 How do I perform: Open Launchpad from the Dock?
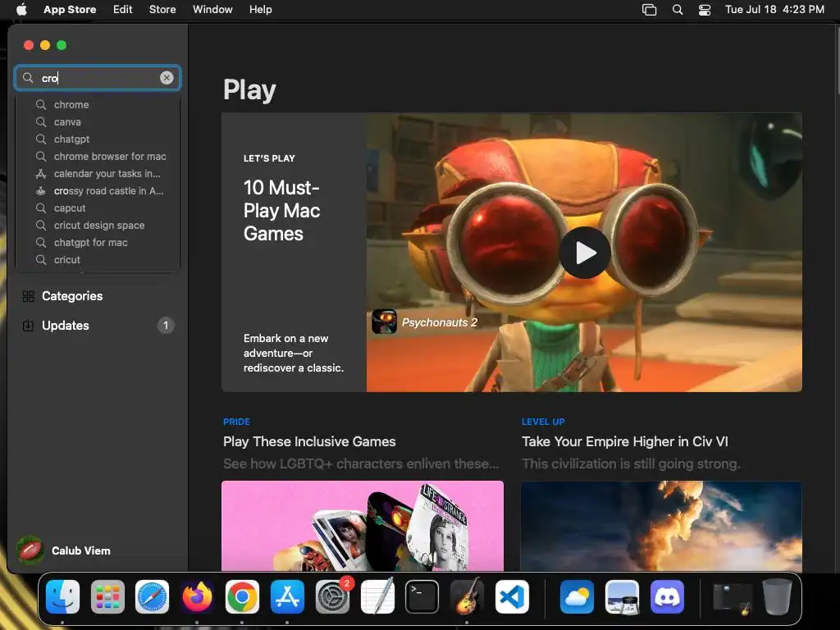point(107,596)
